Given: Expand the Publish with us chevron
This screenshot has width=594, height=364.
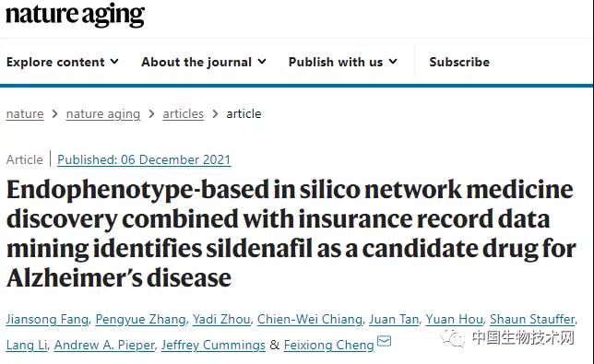Looking at the screenshot, I should coord(393,62).
